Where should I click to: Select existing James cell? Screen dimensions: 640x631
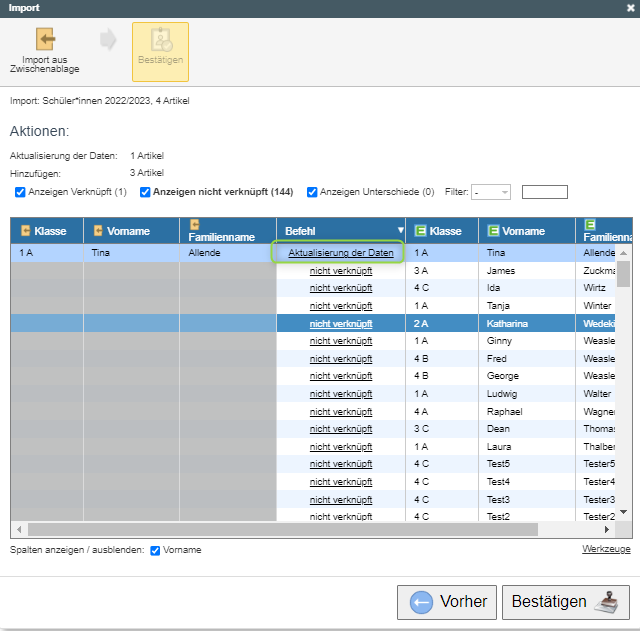527,271
